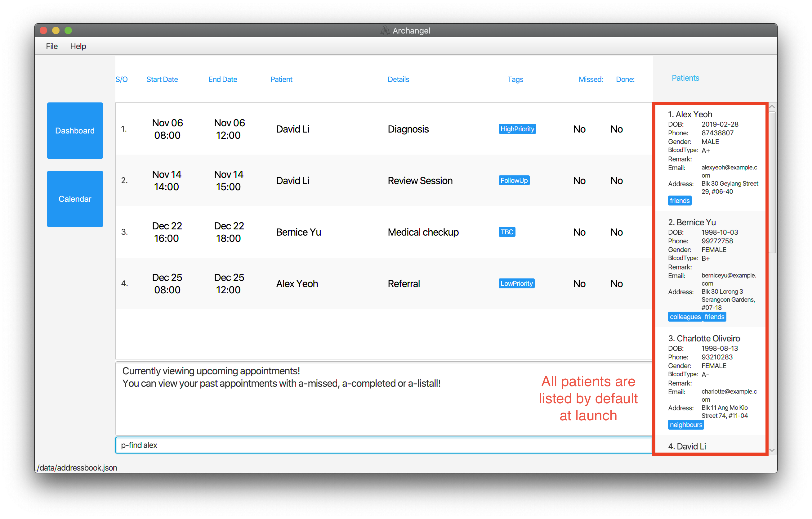Click the Nov 06 08:00 start date

tap(167, 129)
